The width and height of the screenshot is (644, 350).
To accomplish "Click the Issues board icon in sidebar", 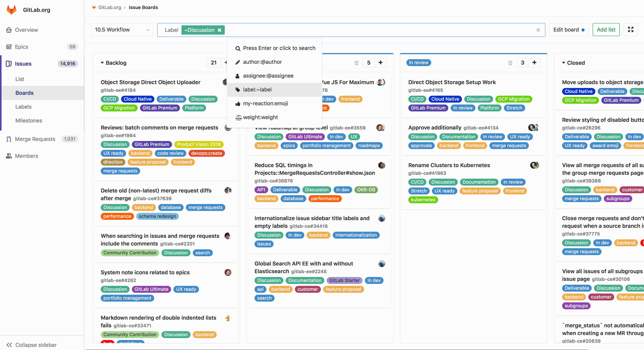I will 9,63.
